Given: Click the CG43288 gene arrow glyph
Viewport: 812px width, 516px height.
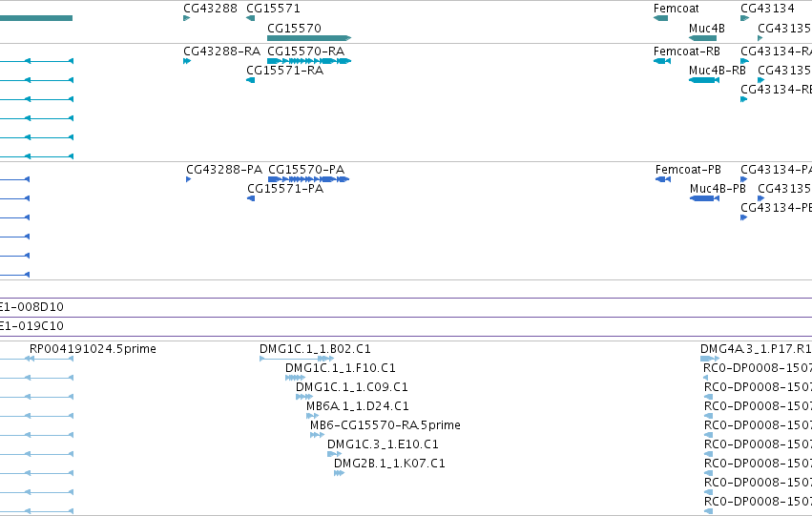Looking at the screenshot, I should (187, 18).
